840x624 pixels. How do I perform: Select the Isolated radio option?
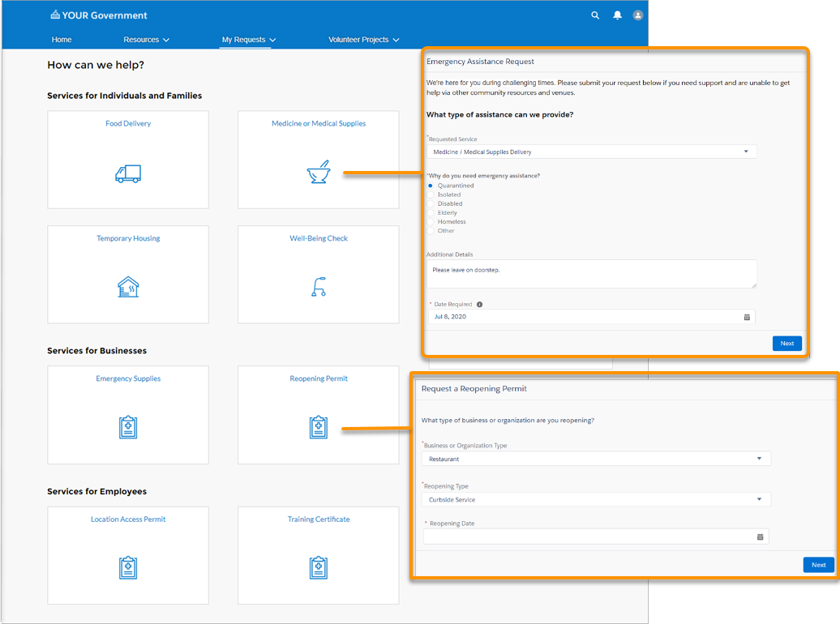pos(431,194)
